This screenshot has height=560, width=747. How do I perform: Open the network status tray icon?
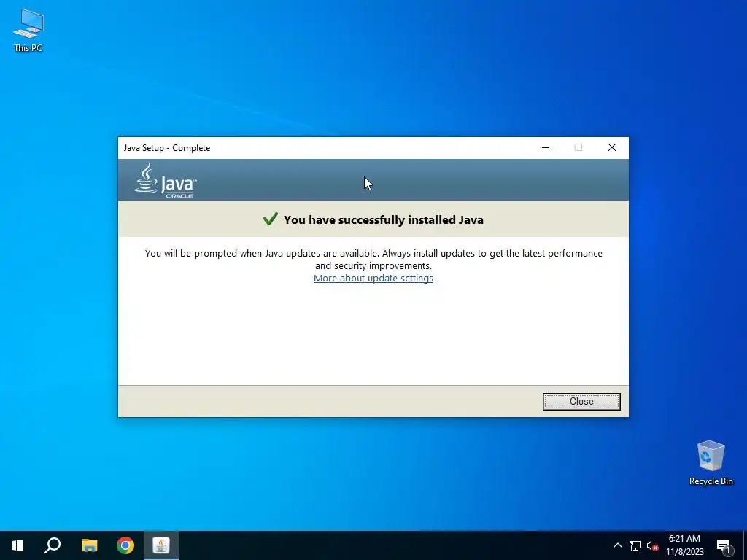tap(635, 545)
